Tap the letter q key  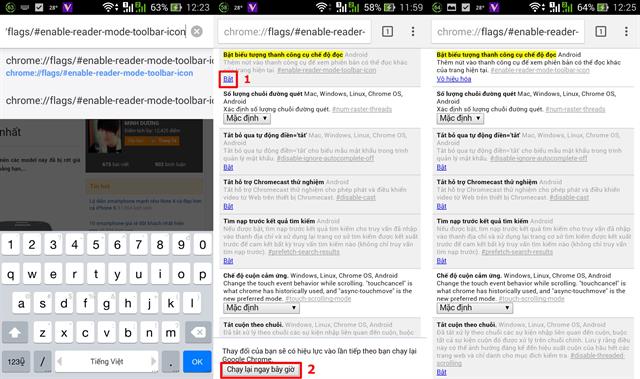[x=11, y=274]
